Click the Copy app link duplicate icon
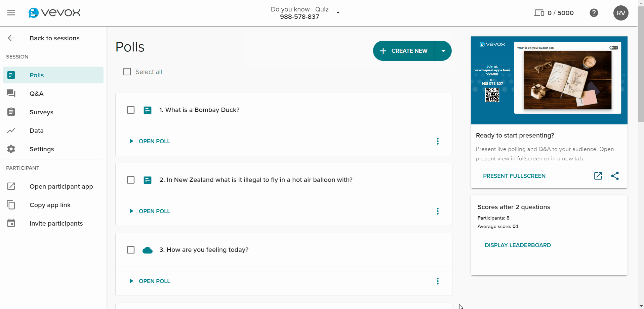The width and height of the screenshot is (644, 309). coord(11,205)
